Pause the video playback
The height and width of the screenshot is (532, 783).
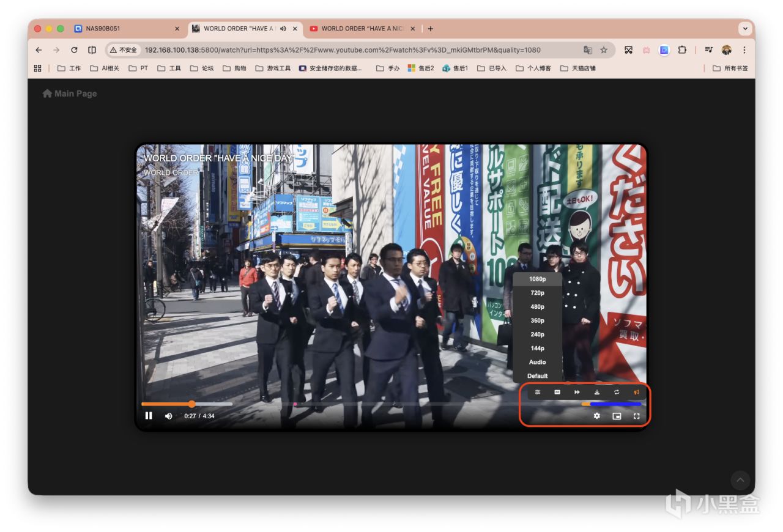point(149,416)
